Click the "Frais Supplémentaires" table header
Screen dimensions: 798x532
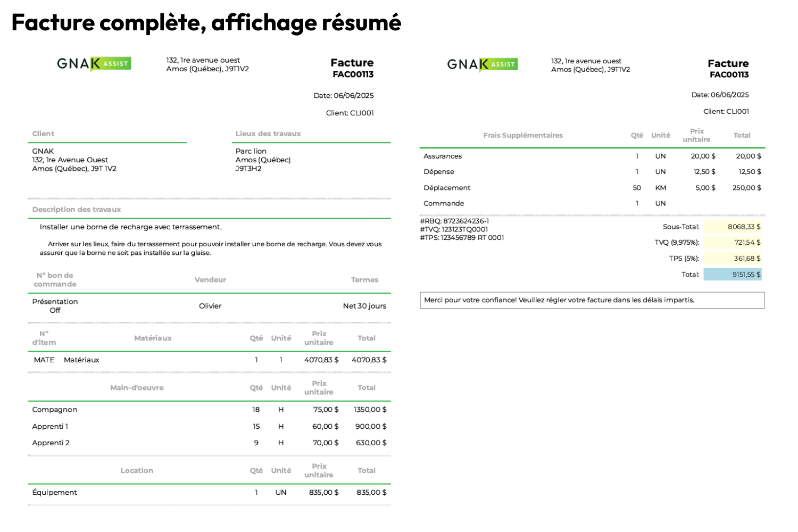(x=523, y=136)
